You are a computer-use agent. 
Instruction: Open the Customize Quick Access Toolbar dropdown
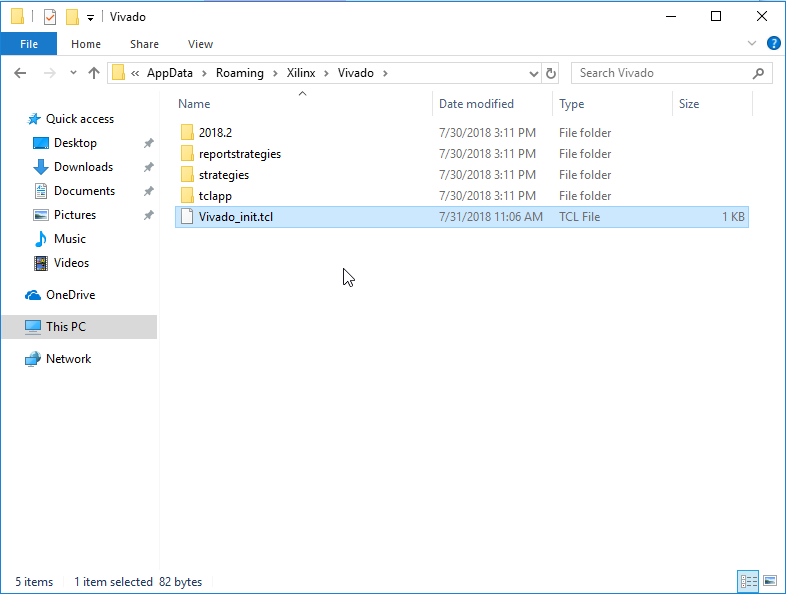click(x=90, y=18)
